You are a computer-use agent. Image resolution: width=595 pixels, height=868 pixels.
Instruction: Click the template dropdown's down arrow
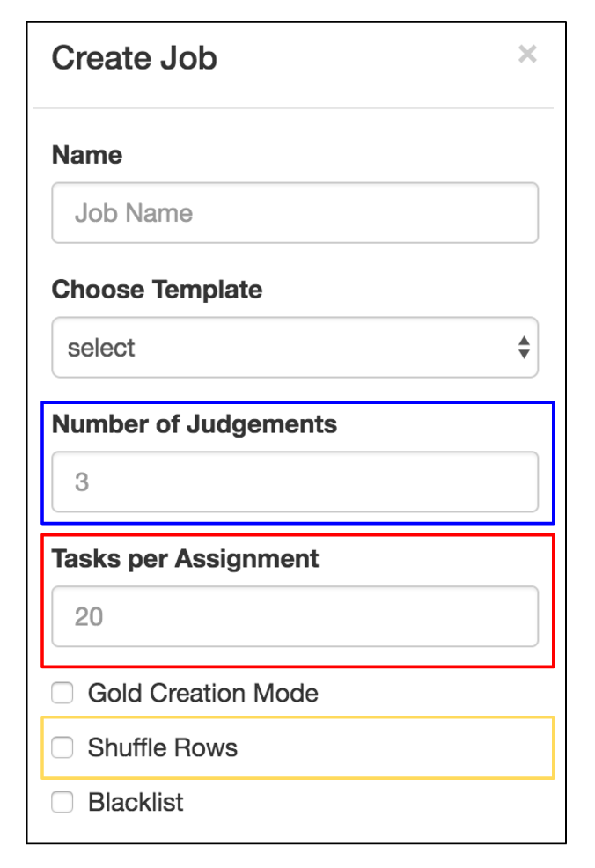click(524, 354)
